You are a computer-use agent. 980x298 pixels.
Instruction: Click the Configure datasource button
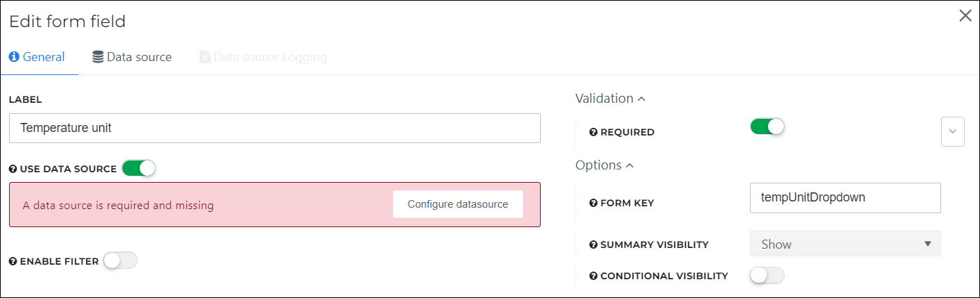tap(458, 204)
